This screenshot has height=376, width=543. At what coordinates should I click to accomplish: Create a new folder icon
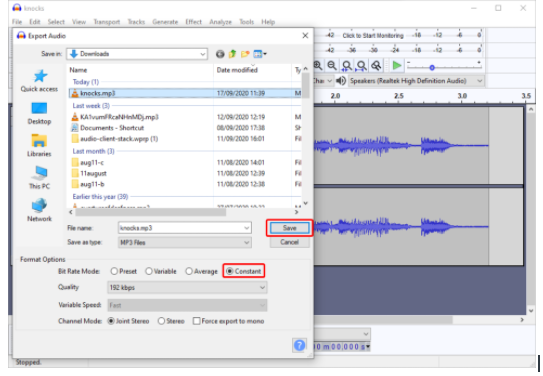click(x=245, y=54)
